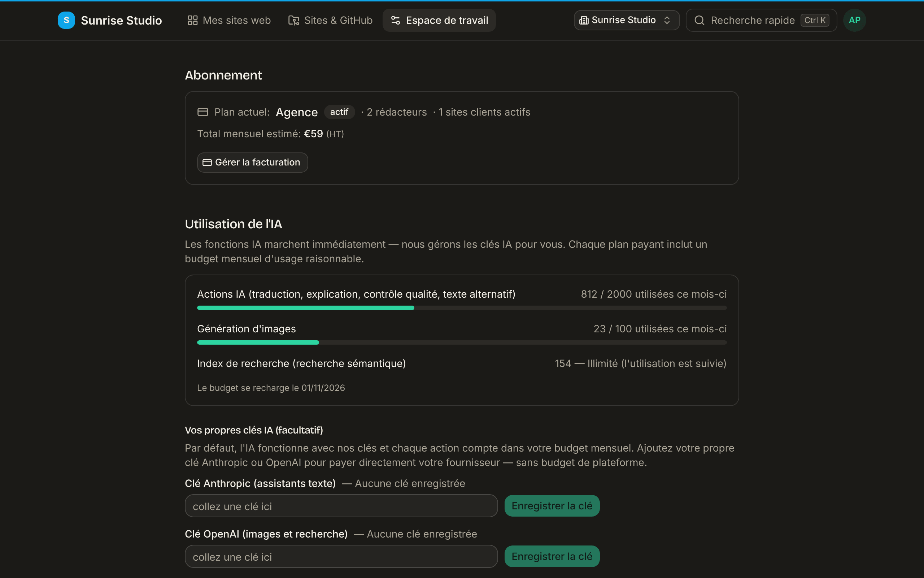Open Gérer la facturation

coord(252,163)
